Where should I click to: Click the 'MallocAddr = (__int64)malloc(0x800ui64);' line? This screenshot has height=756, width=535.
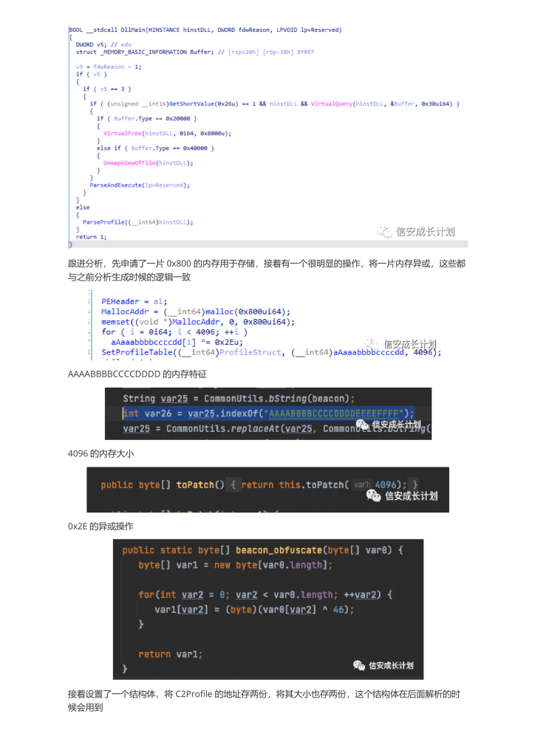(x=196, y=312)
